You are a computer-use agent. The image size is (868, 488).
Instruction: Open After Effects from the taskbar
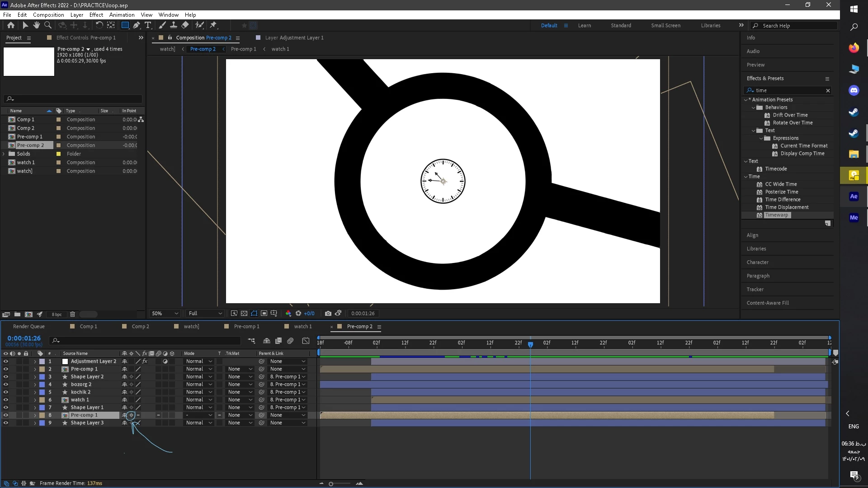[854, 196]
